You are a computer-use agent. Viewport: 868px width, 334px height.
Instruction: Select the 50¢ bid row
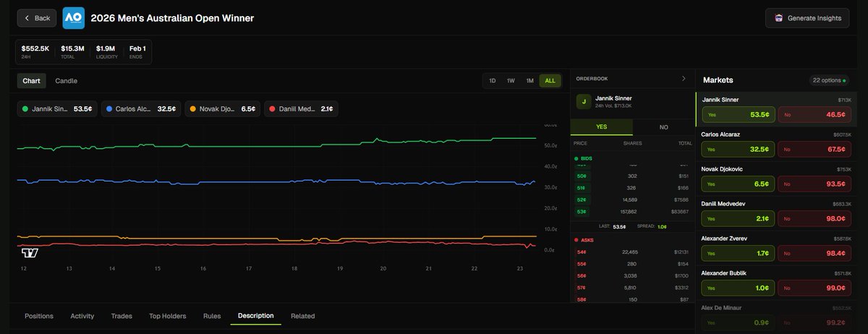click(x=633, y=176)
